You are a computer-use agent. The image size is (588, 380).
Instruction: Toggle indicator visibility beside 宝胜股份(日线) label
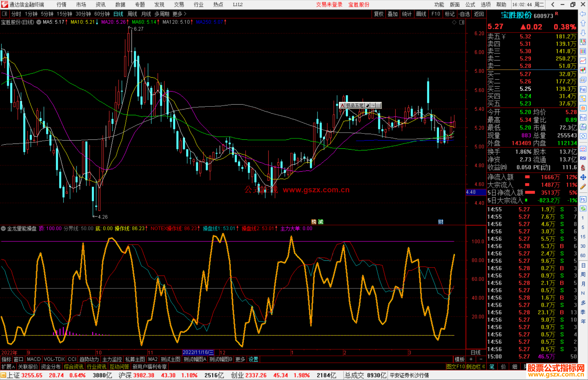tap(39, 22)
